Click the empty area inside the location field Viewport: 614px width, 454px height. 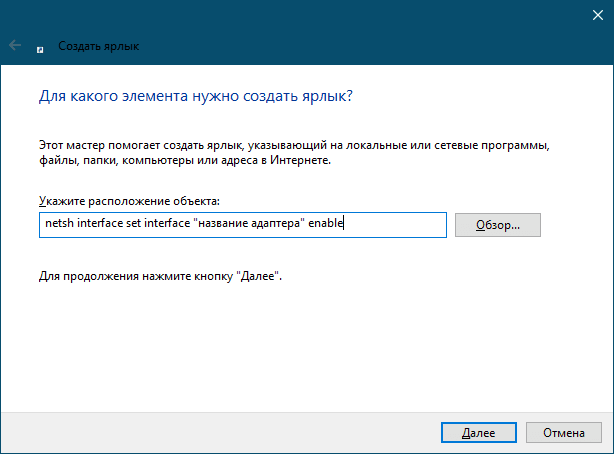pyautogui.click(x=395, y=225)
